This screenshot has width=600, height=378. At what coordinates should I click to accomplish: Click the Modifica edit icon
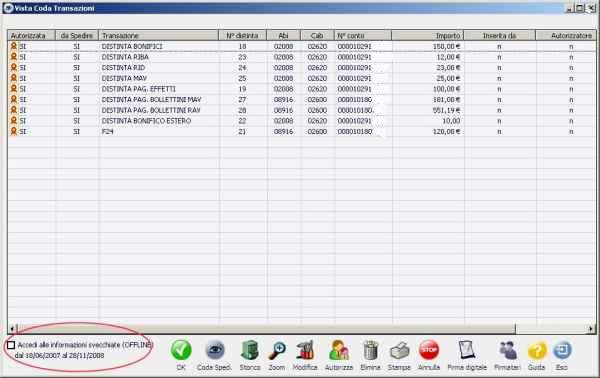(x=305, y=350)
